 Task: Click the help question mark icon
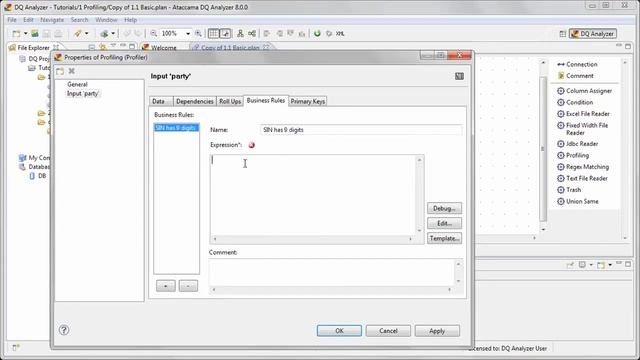(x=64, y=330)
